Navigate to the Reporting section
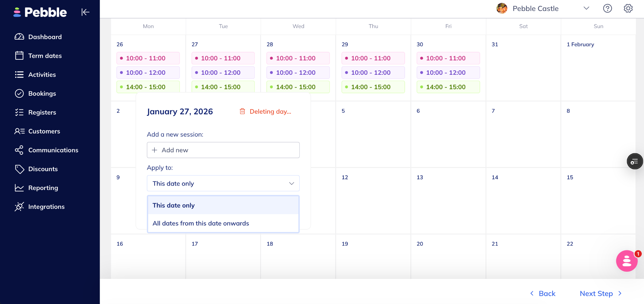The image size is (644, 304). pos(43,188)
